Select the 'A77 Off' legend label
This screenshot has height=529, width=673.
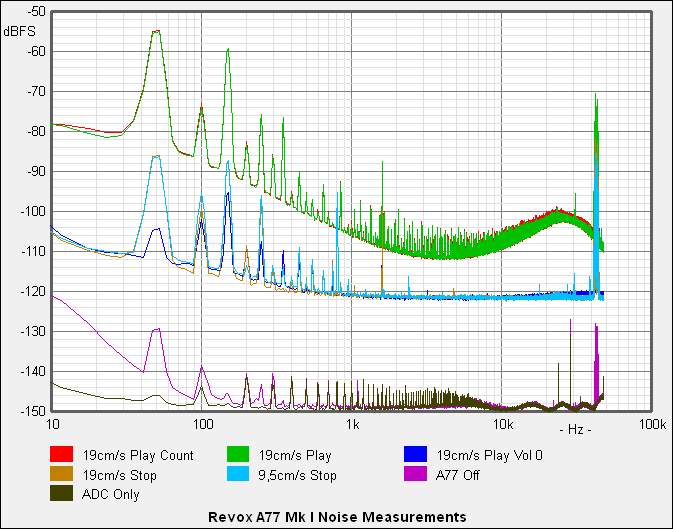pos(458,475)
